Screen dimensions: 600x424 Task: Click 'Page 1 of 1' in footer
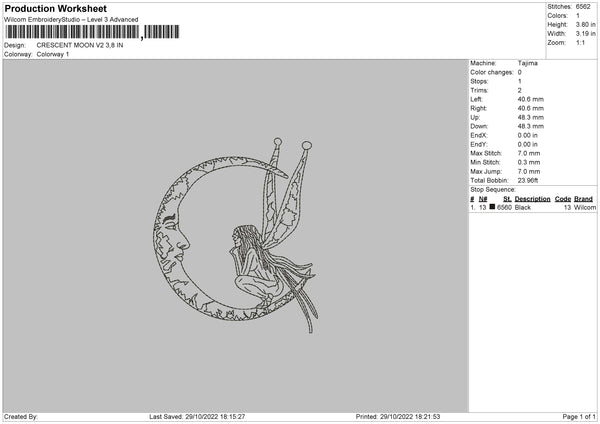(x=579, y=417)
